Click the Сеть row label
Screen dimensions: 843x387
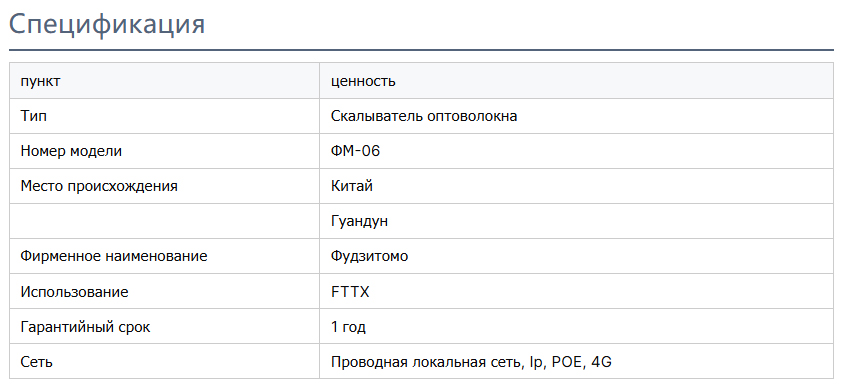coord(37,362)
